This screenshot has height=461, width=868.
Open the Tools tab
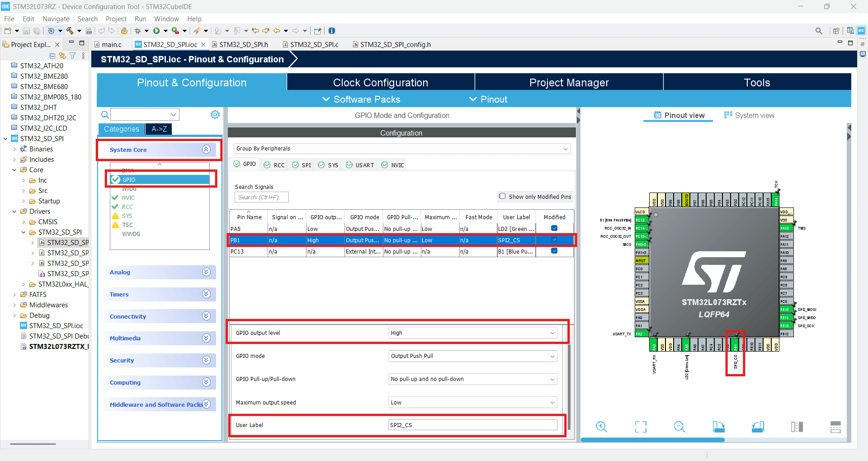coord(757,83)
